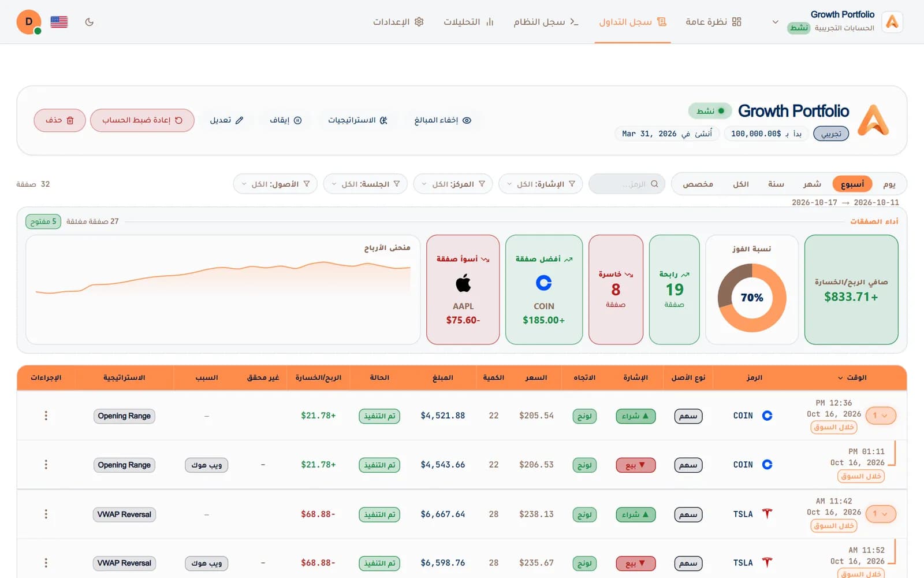Open actions menu for TSLA $235.67 row
Image resolution: width=924 pixels, height=578 pixels.
(46, 563)
